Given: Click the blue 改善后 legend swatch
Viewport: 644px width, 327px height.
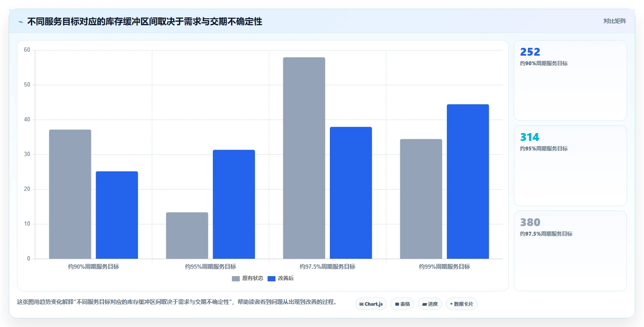Looking at the screenshot, I should [272, 278].
